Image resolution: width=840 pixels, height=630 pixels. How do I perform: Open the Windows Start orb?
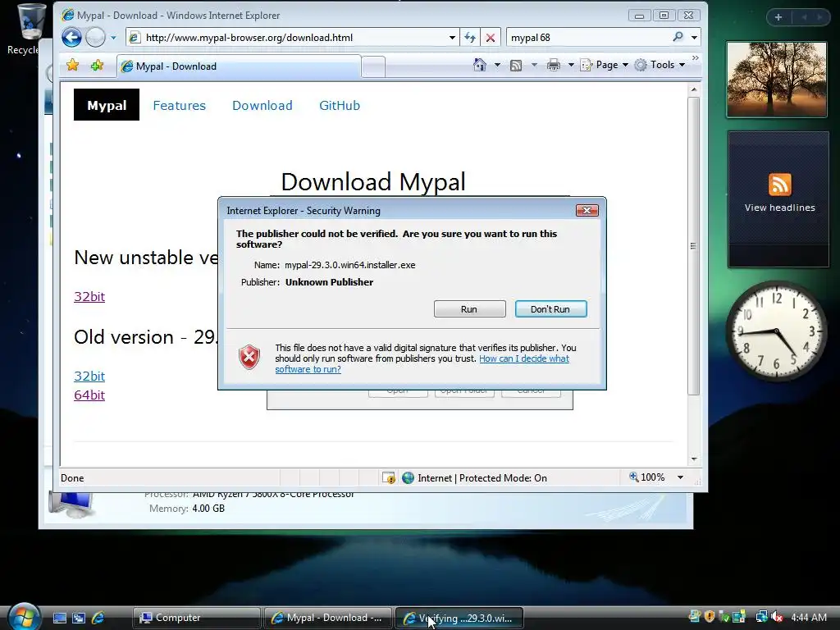point(24,617)
